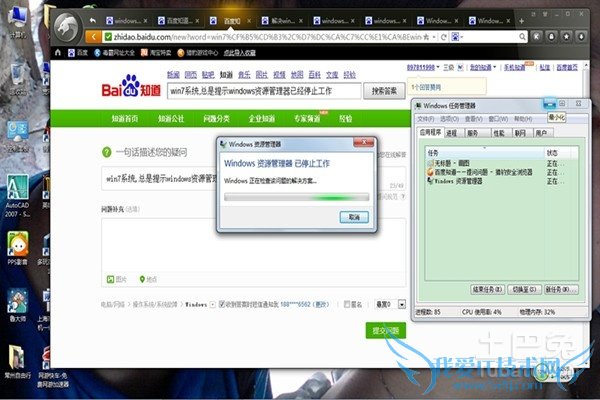
Task: Click the undo-close-tab arrow in tab bar
Action: (x=92, y=20)
